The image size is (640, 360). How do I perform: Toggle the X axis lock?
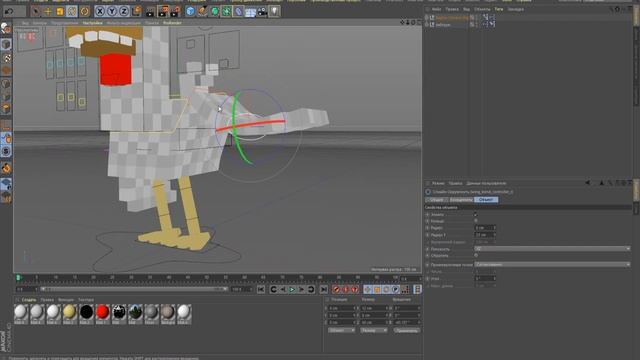(x=100, y=11)
